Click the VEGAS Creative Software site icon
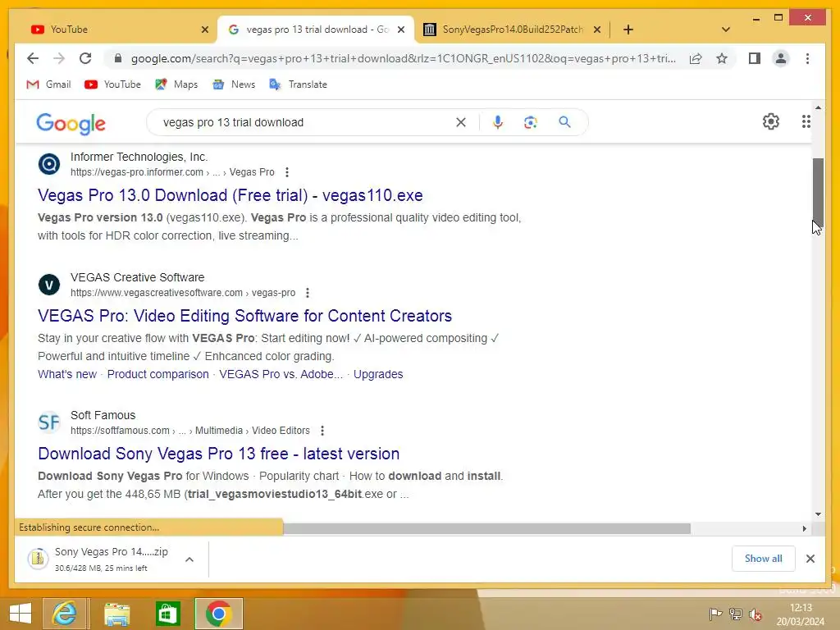The height and width of the screenshot is (630, 840). 49,285
